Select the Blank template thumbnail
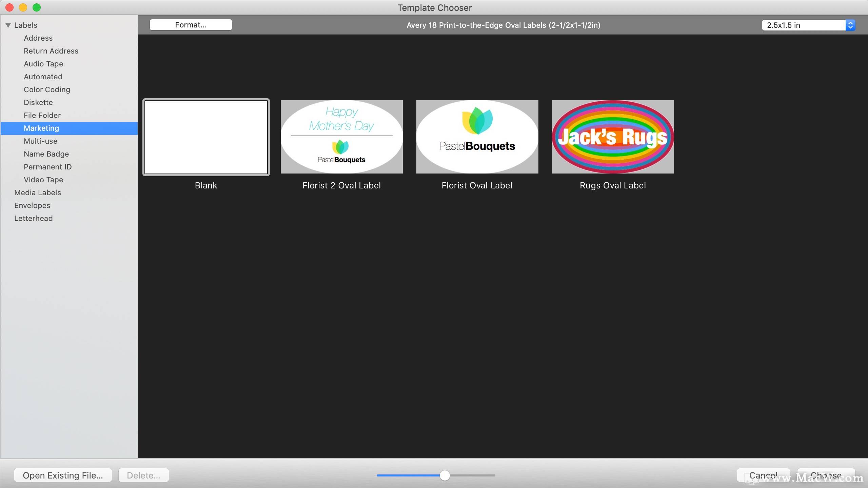 [x=206, y=137]
